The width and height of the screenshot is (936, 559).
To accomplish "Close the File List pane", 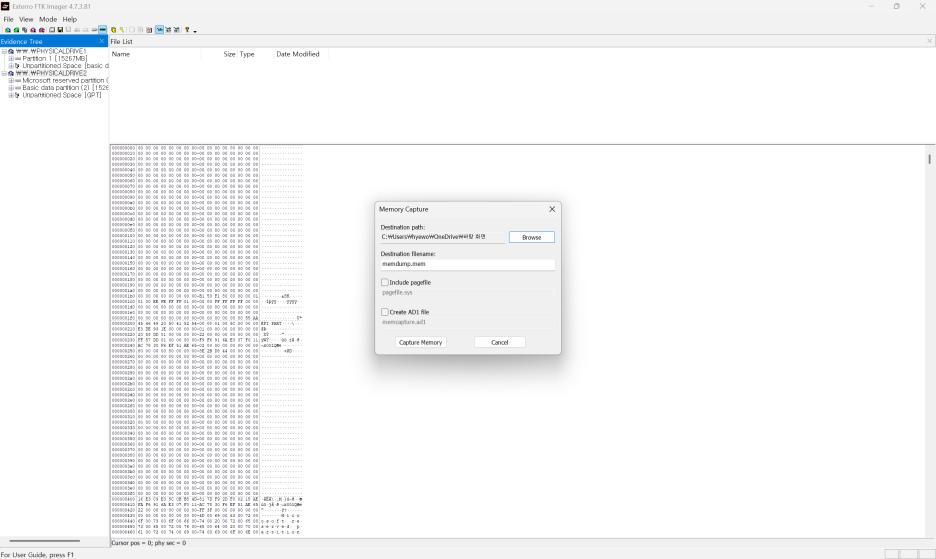I will [x=929, y=41].
